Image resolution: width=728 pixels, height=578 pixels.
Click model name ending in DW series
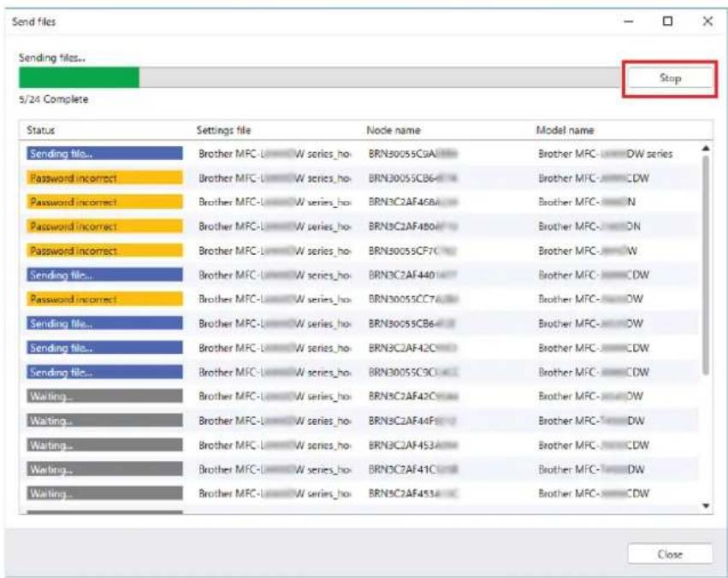[x=605, y=154]
